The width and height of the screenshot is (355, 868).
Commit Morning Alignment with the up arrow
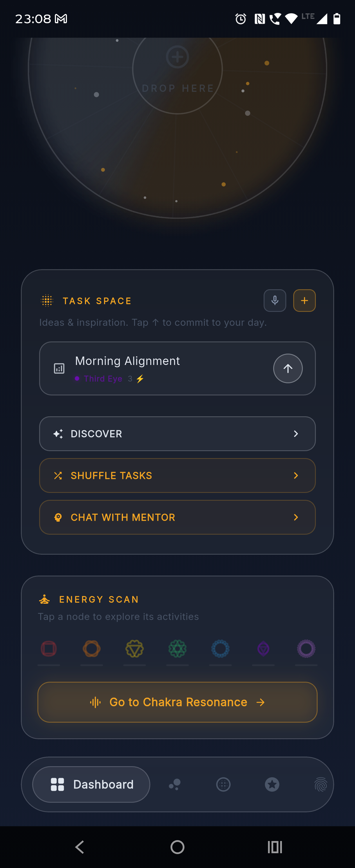pyautogui.click(x=288, y=368)
